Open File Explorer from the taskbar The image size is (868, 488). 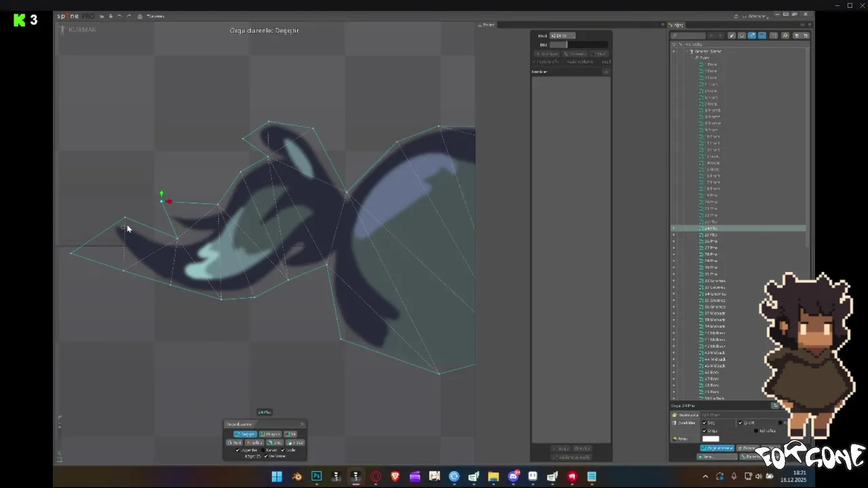[x=493, y=476]
